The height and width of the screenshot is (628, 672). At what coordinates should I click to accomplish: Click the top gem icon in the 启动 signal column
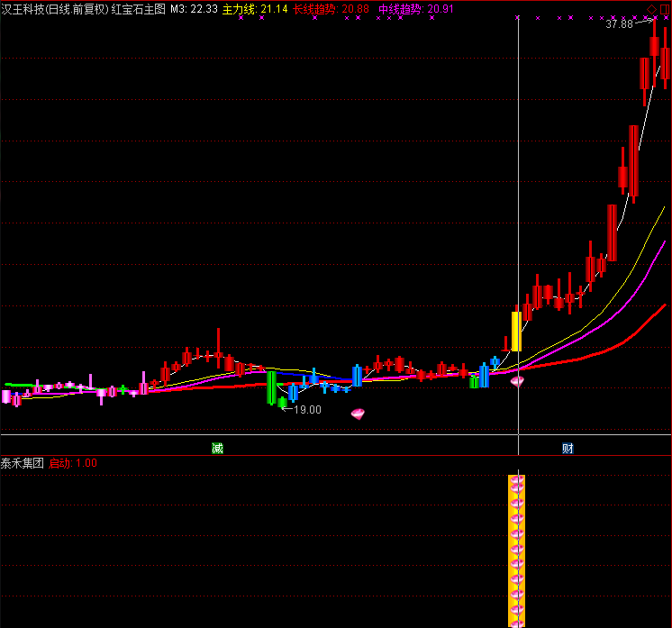click(517, 482)
